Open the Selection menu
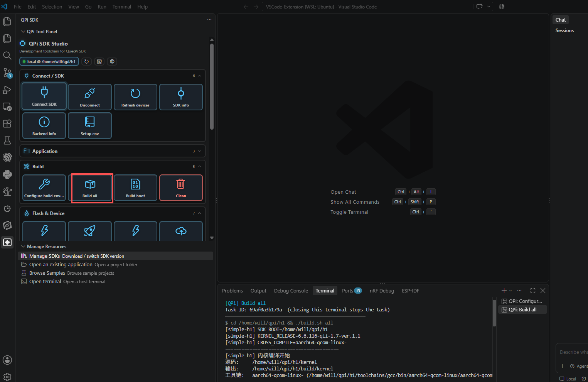 [52, 7]
